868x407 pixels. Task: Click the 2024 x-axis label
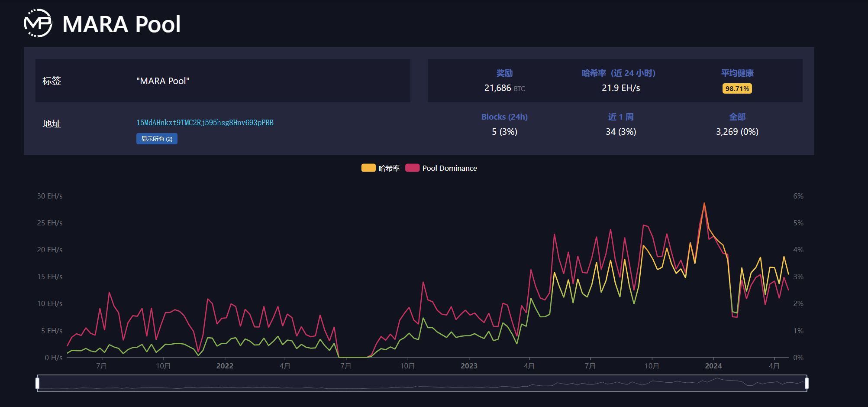pos(713,366)
